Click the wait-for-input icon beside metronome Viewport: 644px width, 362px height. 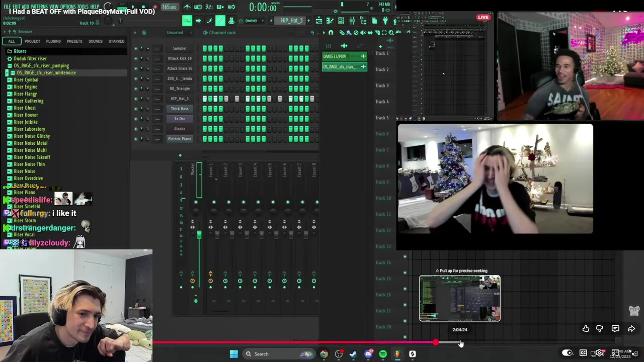pyautogui.click(x=198, y=7)
